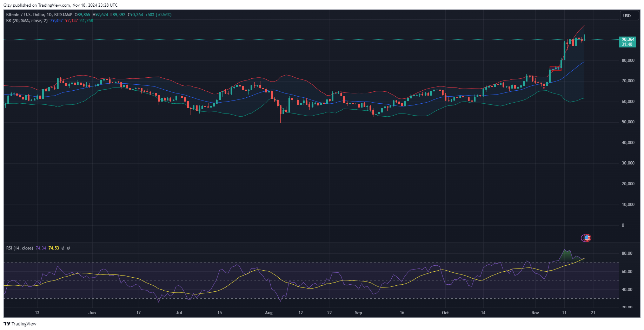Screen dimensions: 644x330
Task: Click the Nov label on the time axis
Action: pos(535,313)
